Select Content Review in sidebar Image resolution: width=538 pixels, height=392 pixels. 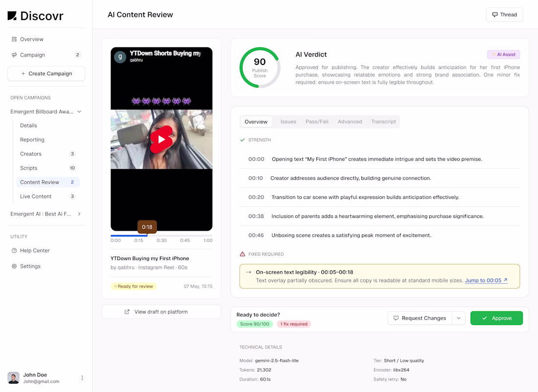point(48,182)
